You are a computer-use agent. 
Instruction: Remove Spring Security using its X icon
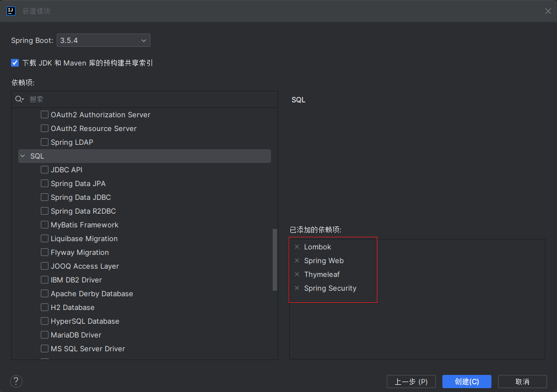coord(297,288)
